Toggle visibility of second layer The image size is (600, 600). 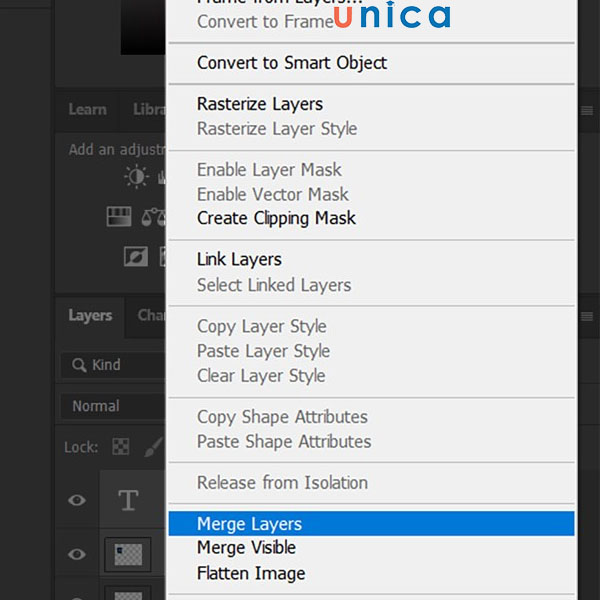(x=77, y=554)
